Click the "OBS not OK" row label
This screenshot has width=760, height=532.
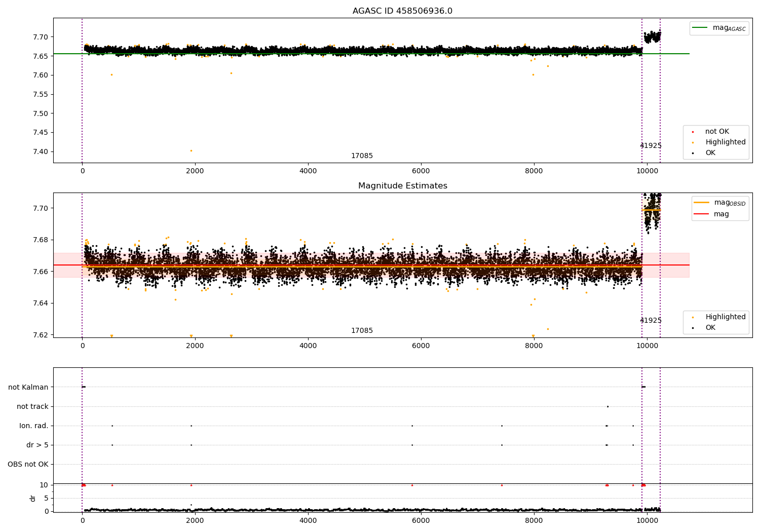pos(28,465)
